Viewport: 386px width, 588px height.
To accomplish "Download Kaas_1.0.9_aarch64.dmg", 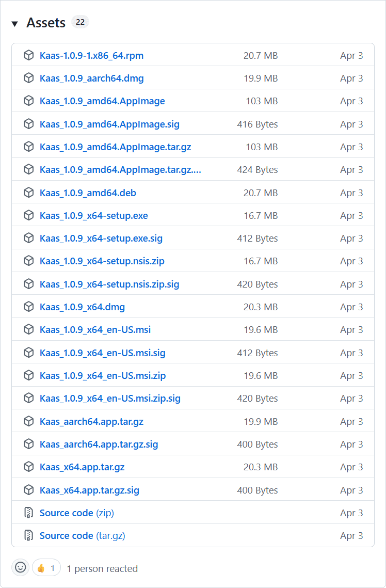I will pyautogui.click(x=91, y=78).
